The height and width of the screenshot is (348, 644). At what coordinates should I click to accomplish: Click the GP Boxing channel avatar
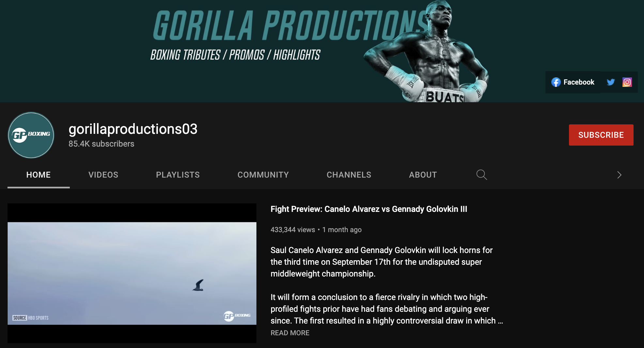pos(31,135)
